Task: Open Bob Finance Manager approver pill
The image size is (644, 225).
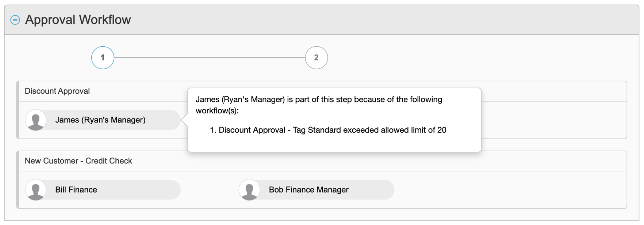Action: point(317,190)
